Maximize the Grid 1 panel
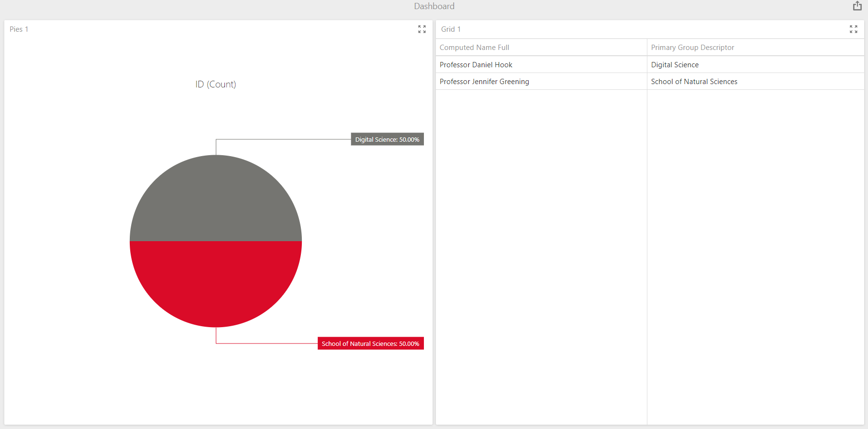Viewport: 868px width, 429px height. pyautogui.click(x=853, y=29)
